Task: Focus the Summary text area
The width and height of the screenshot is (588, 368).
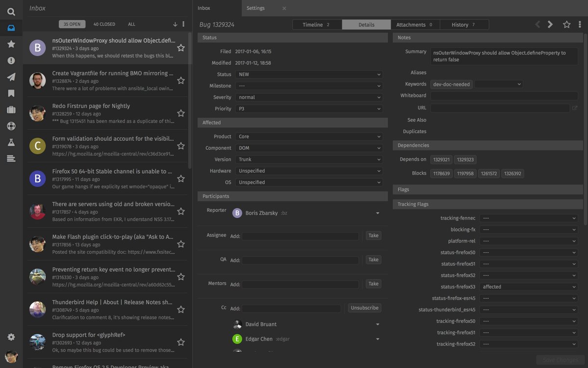Action: coord(504,56)
